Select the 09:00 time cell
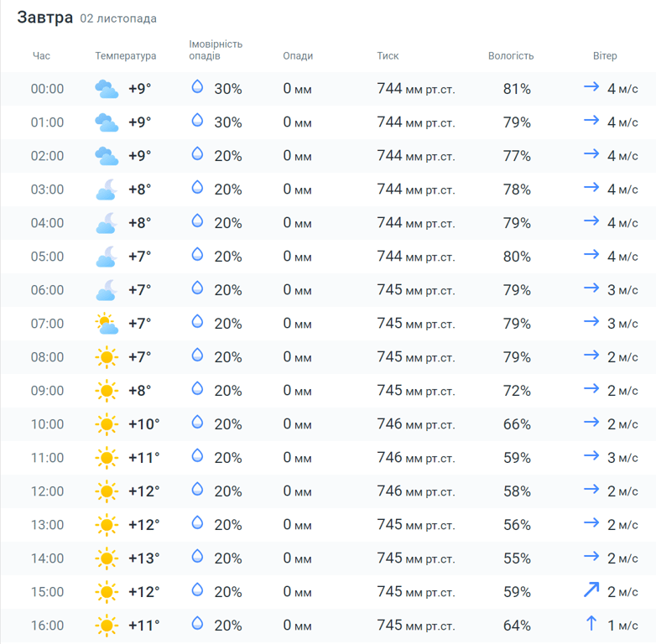The width and height of the screenshot is (656, 644). click(47, 391)
